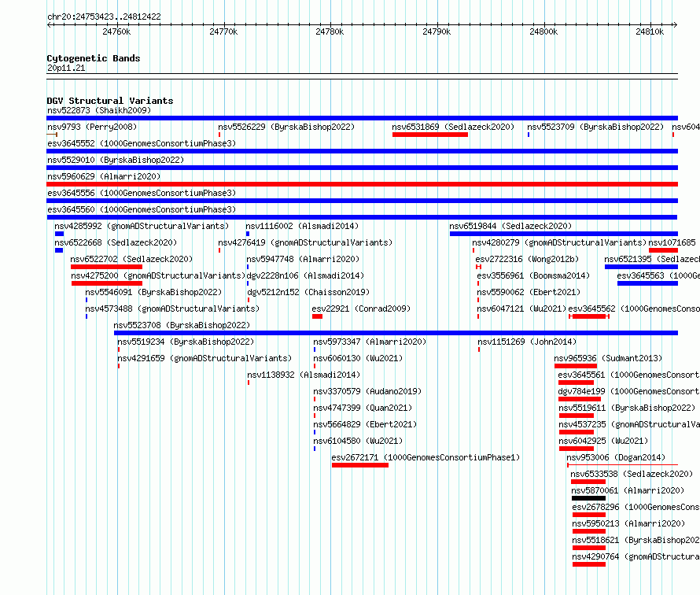Select red bar of nsv5960629 (Almarri2020)
Viewport: 700px width, 595px height.
[x=362, y=184]
